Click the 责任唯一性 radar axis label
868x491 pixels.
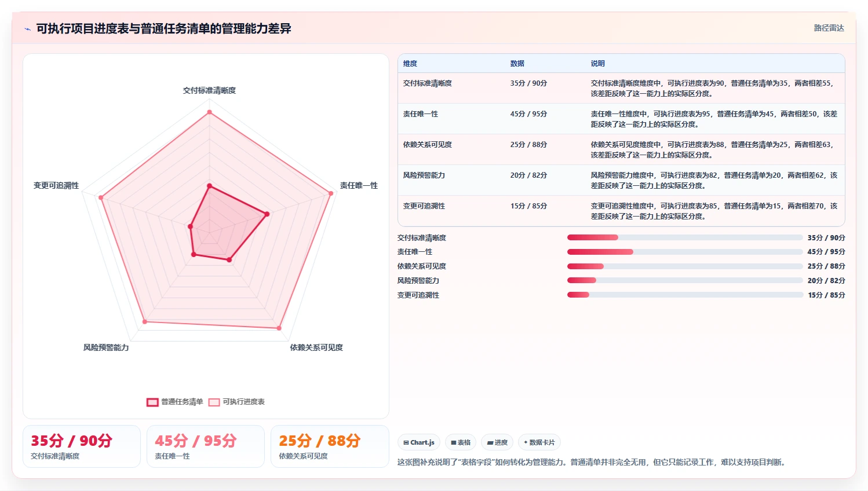(x=359, y=185)
